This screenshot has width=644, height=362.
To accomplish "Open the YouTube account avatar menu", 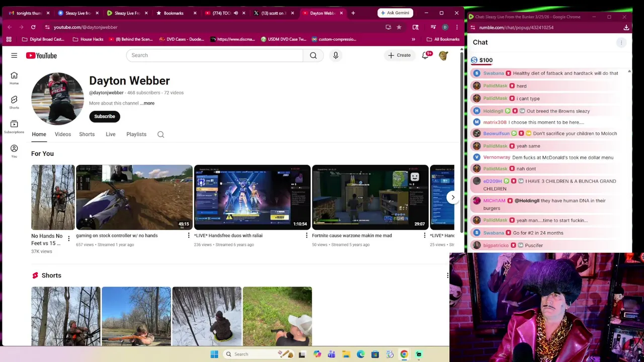I will pos(443,55).
